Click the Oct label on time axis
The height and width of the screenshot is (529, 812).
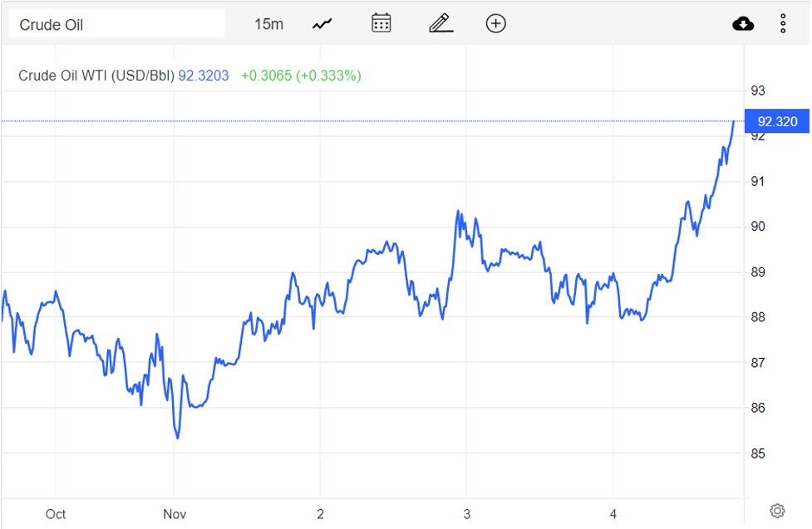coord(56,514)
